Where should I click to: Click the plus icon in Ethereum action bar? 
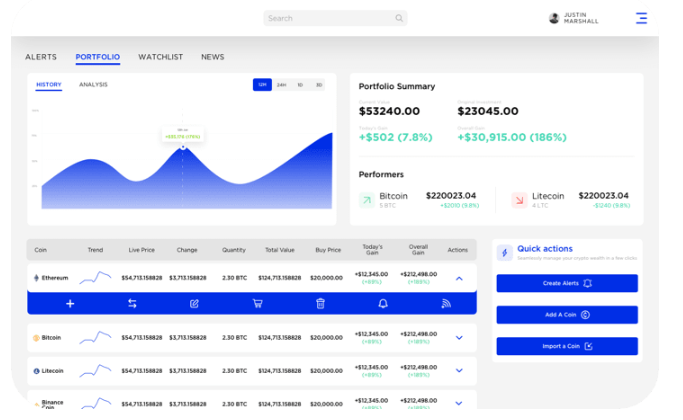[x=70, y=303]
